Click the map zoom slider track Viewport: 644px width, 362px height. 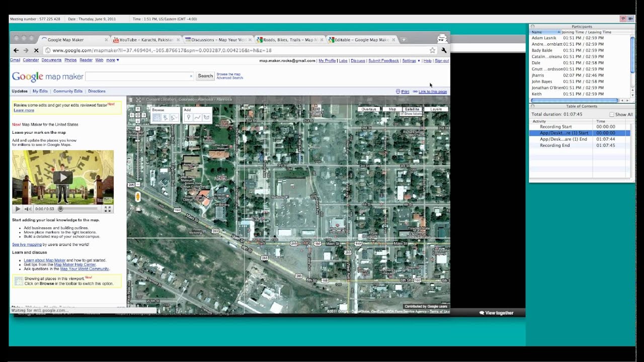click(x=138, y=156)
